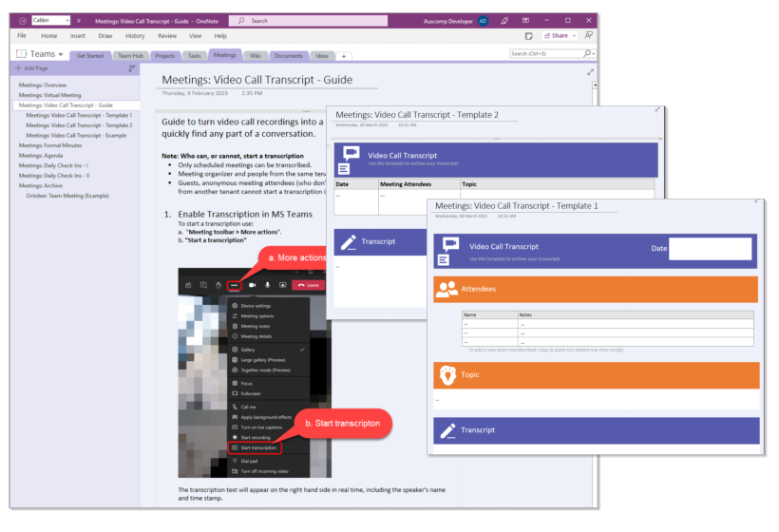Click the Guide page title text
Screen dimensions: 779x532
point(257,80)
